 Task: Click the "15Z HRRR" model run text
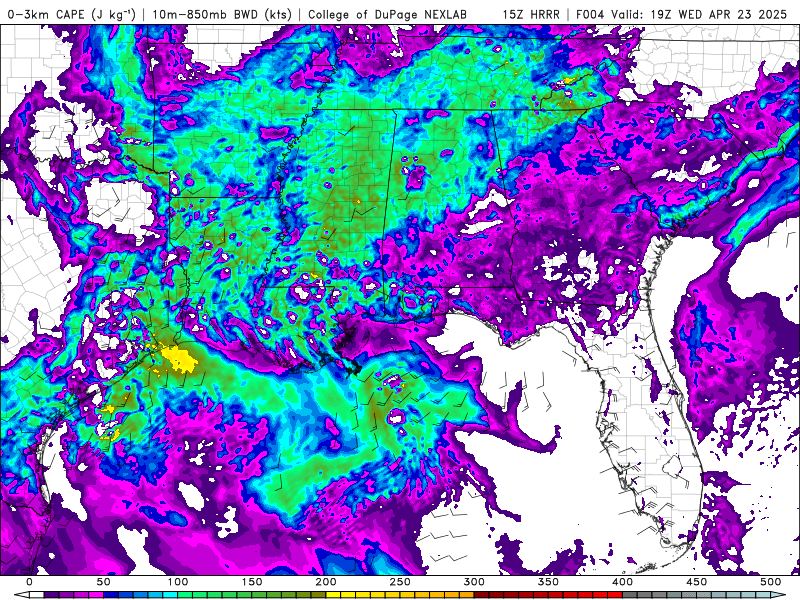coord(531,14)
